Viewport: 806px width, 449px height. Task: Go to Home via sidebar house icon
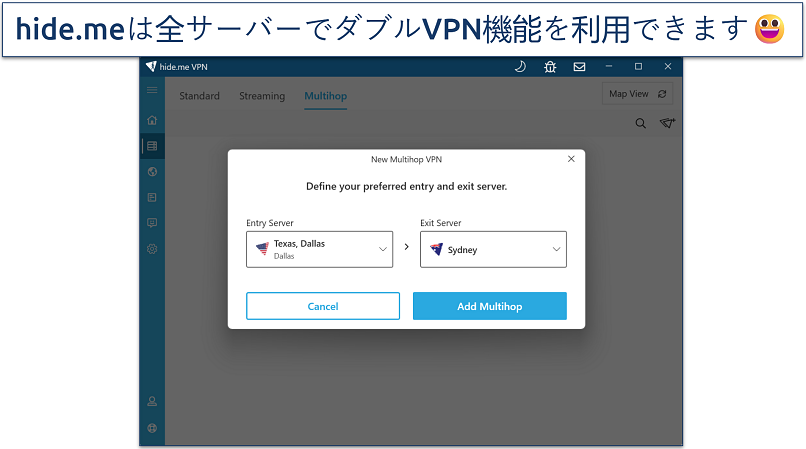point(152,120)
